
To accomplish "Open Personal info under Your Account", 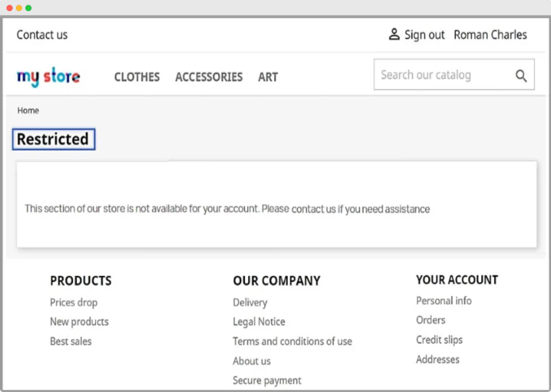I will [x=443, y=301].
